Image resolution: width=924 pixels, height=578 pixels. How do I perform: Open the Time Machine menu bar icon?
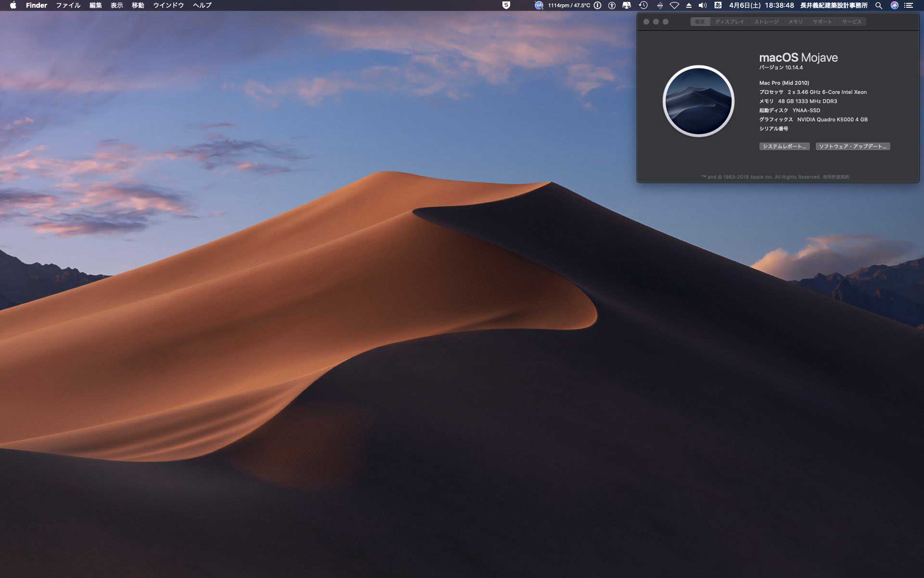click(643, 5)
